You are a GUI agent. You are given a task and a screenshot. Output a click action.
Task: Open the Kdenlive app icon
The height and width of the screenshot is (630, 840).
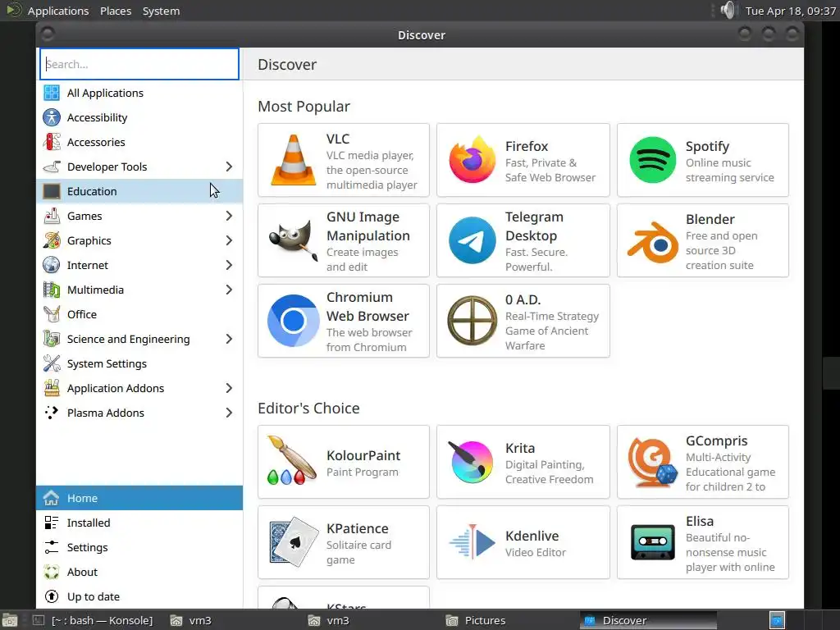pyautogui.click(x=472, y=542)
